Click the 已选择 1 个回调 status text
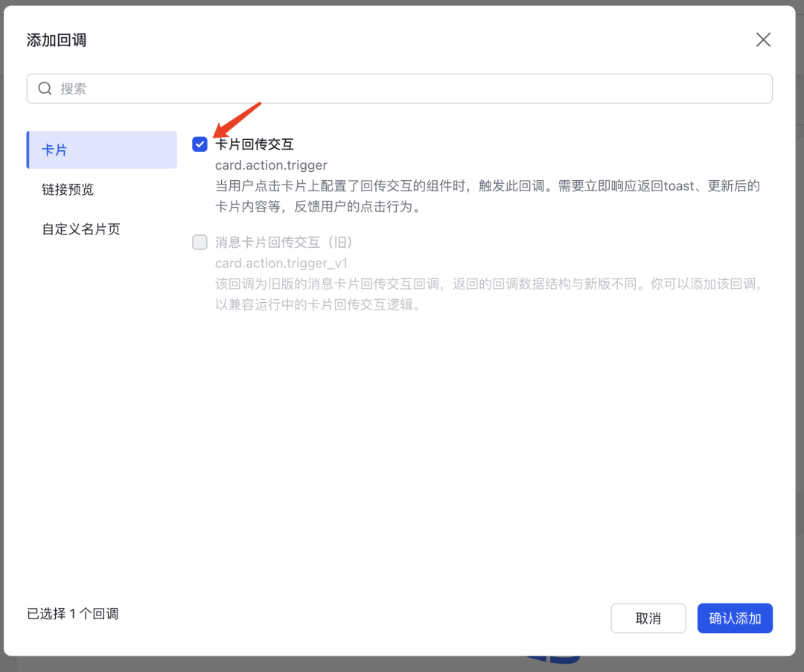Screen dimensions: 804x672 pos(71,613)
